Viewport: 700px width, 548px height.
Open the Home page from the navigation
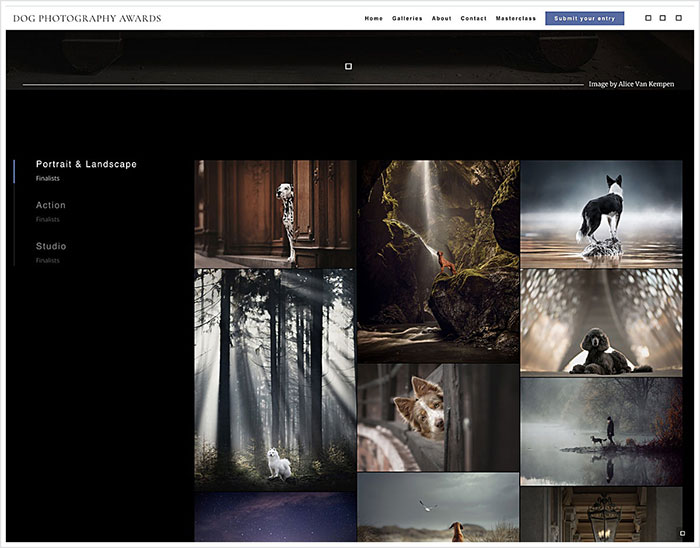pyautogui.click(x=373, y=18)
